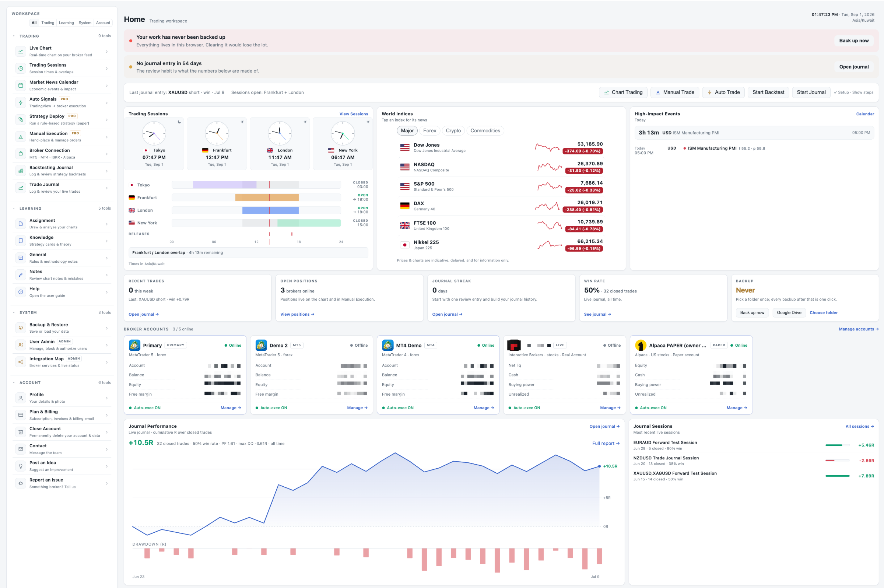The image size is (884, 588).
Task: Click the Close Account trash icon
Action: [x=21, y=432]
